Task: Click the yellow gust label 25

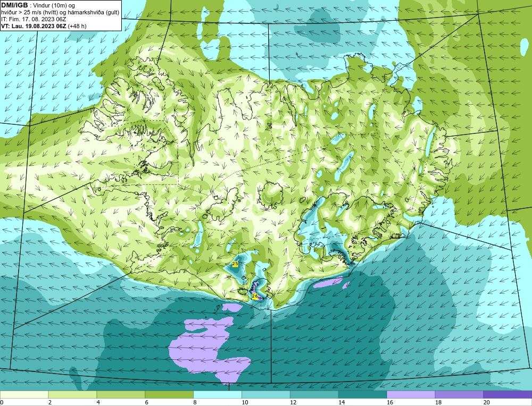Action: (x=235, y=264)
